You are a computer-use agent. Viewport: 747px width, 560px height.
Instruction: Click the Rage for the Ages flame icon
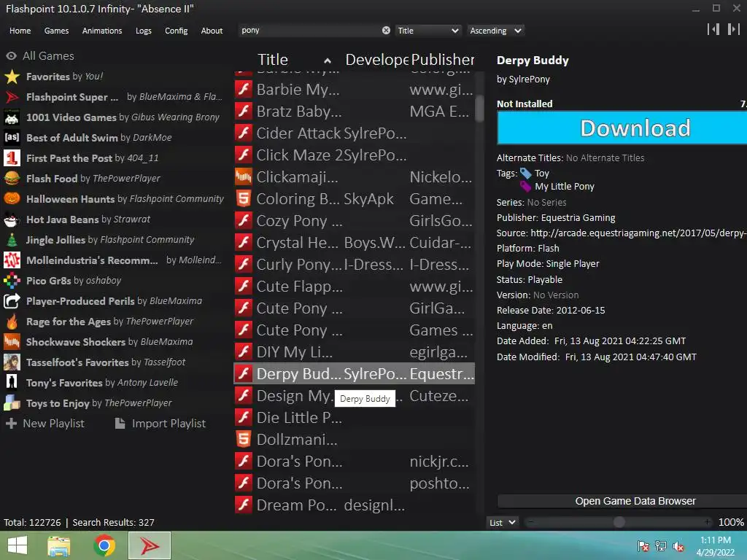point(12,322)
